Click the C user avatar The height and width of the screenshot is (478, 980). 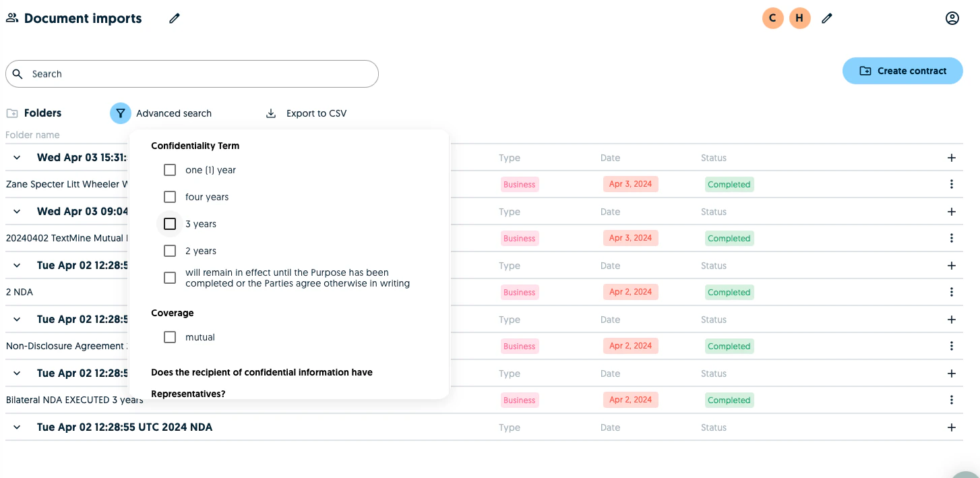[772, 18]
